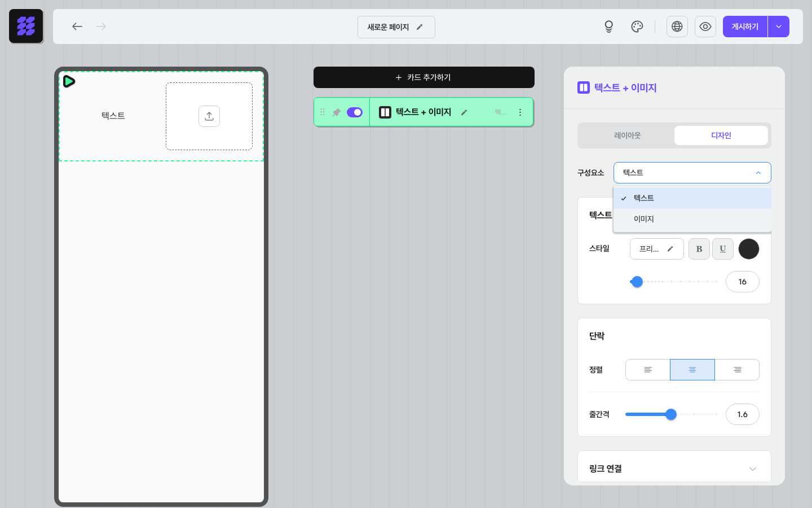Screen dimensions: 812x508
Task: Open the black text color swatch
Action: (x=749, y=249)
